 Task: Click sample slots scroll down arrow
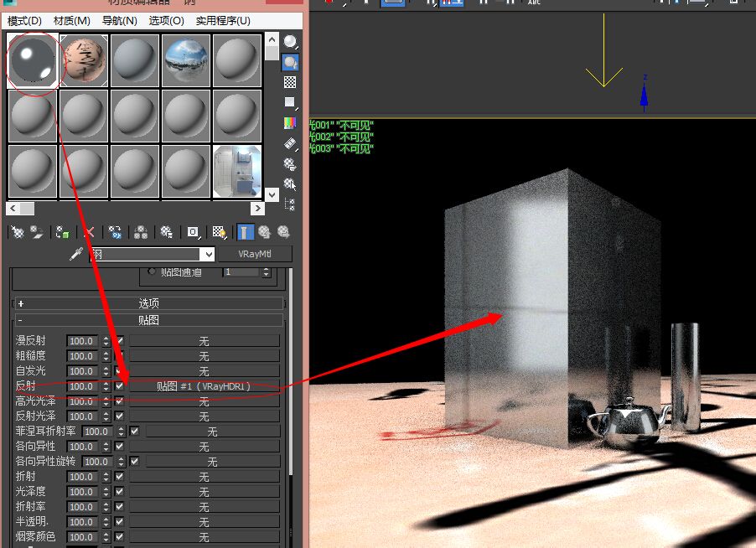[272, 194]
